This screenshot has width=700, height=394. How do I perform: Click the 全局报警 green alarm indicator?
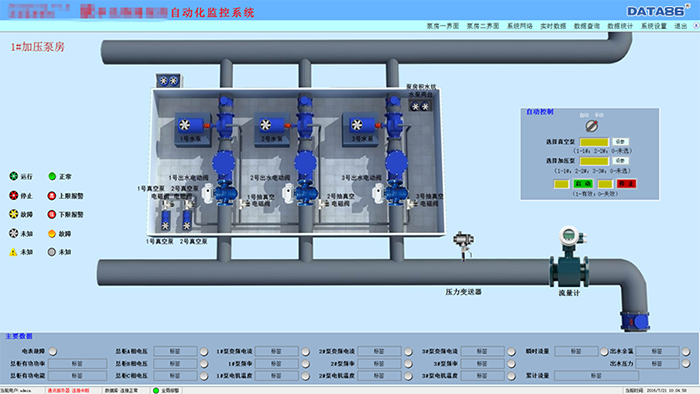(x=156, y=390)
